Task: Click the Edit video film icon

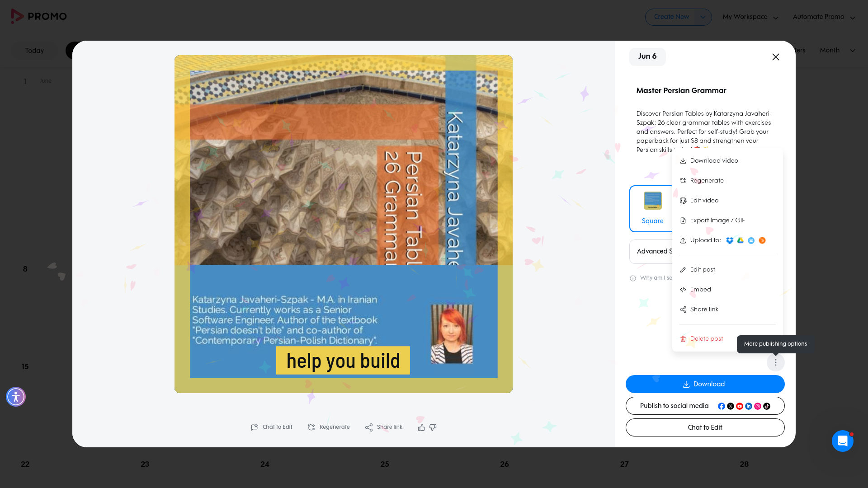Action: coord(683,201)
